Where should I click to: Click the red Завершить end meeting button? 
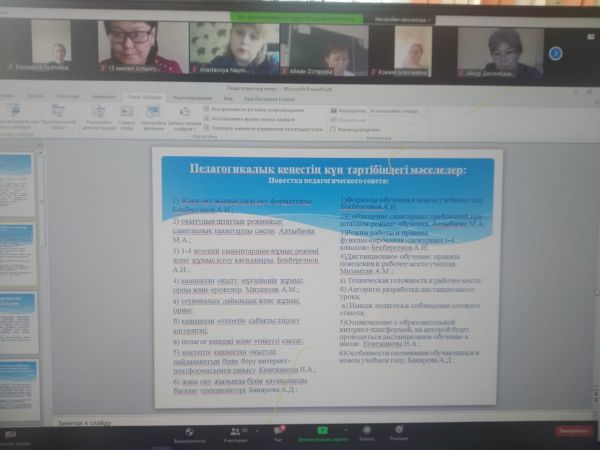tap(571, 430)
